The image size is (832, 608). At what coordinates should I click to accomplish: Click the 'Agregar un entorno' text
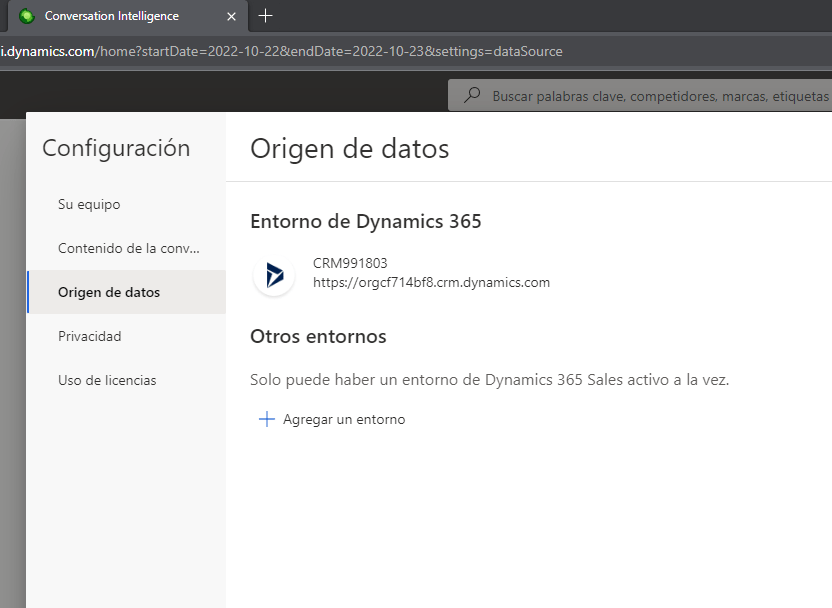click(344, 419)
